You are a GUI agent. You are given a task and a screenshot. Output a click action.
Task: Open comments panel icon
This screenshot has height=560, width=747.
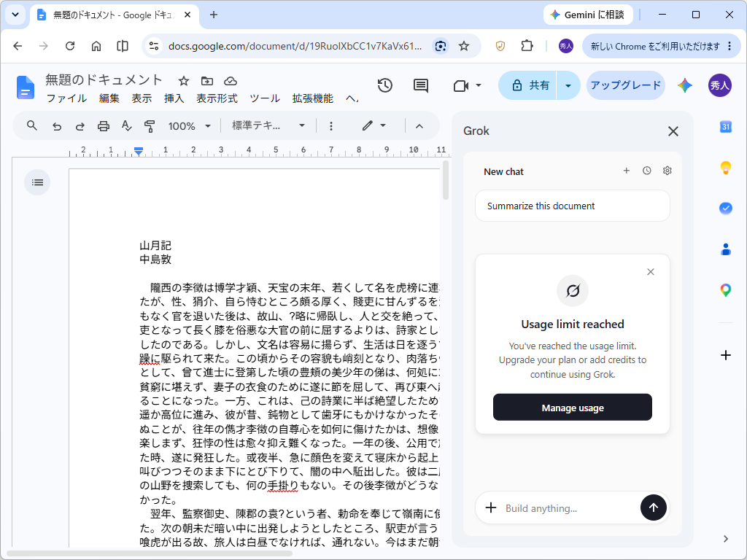point(421,85)
